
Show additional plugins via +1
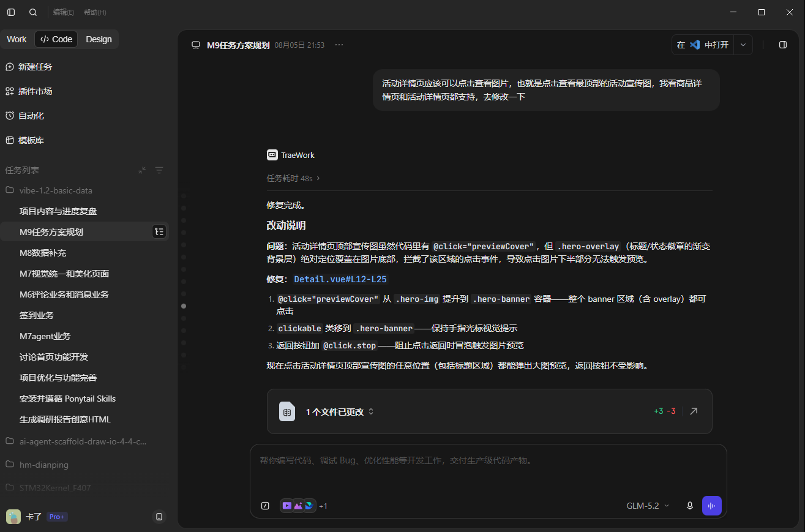[323, 506]
